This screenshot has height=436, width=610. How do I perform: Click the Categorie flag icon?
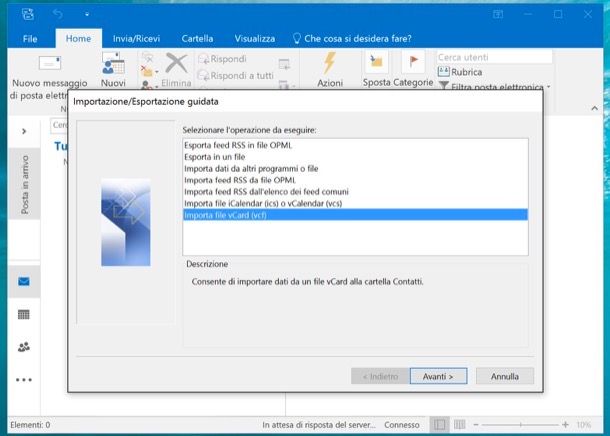coord(413,61)
